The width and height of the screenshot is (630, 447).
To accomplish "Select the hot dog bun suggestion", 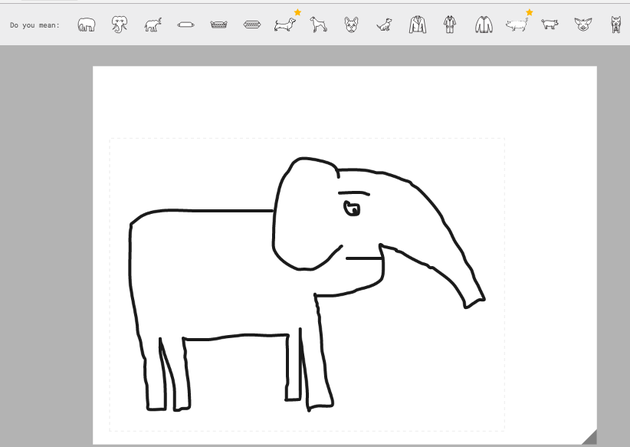I will (x=252, y=25).
